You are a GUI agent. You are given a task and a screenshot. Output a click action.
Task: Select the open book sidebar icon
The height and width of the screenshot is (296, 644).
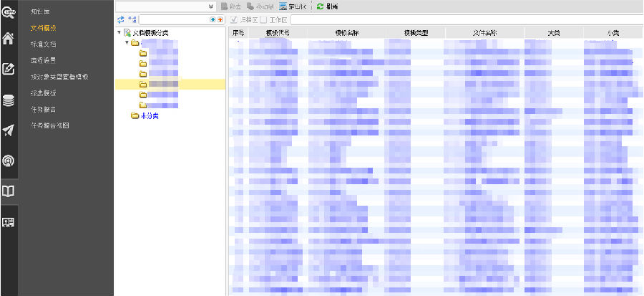pos(9,191)
